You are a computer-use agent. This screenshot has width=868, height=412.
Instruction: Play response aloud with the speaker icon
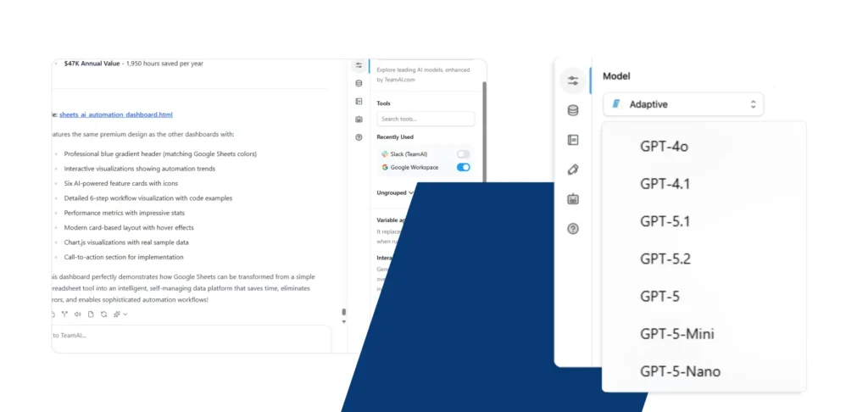tap(77, 315)
